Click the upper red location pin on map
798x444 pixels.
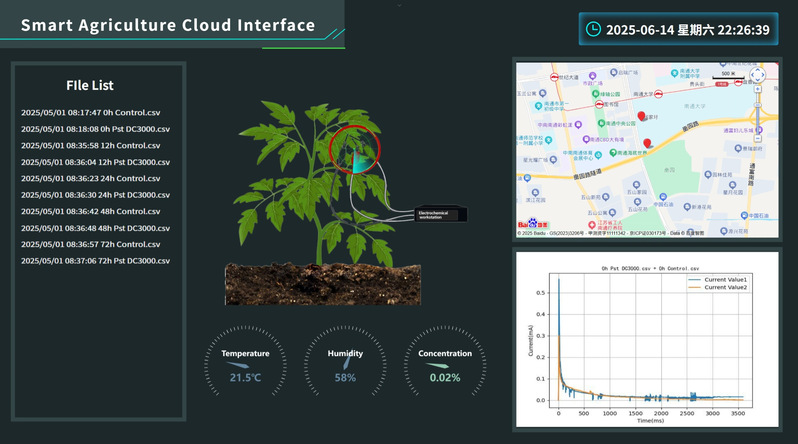[641, 117]
